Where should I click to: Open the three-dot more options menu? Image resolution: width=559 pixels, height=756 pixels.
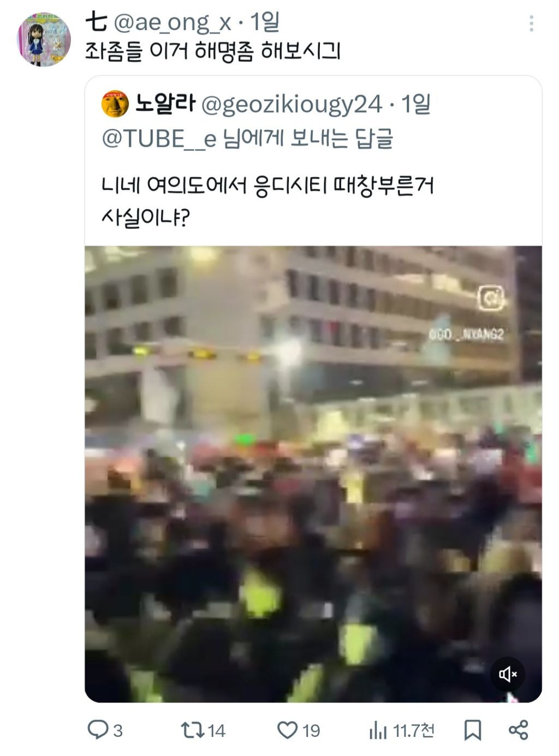(x=531, y=23)
